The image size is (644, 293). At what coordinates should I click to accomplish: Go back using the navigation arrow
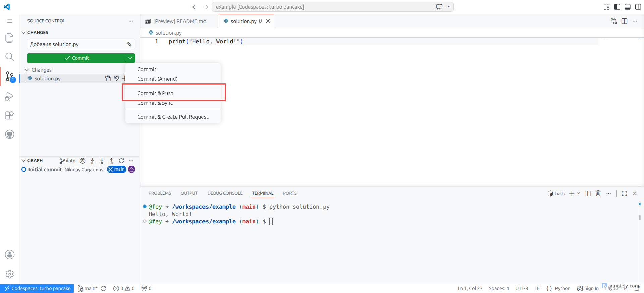[195, 7]
